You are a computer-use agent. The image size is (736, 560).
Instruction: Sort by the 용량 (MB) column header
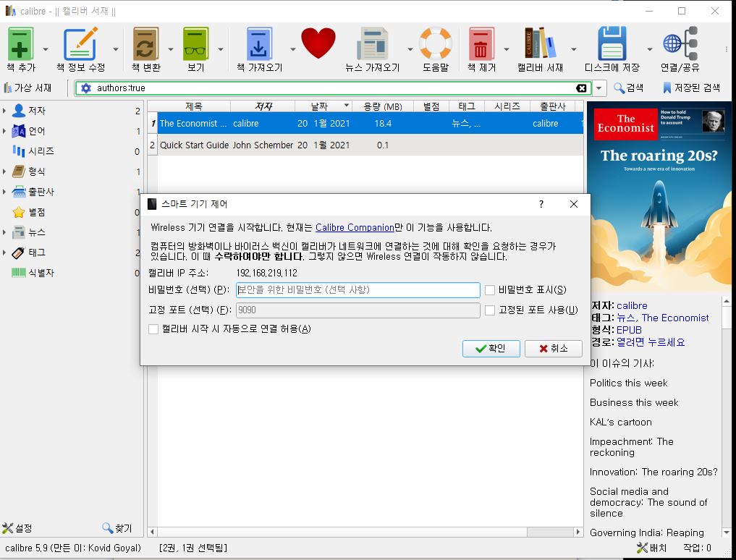click(383, 106)
